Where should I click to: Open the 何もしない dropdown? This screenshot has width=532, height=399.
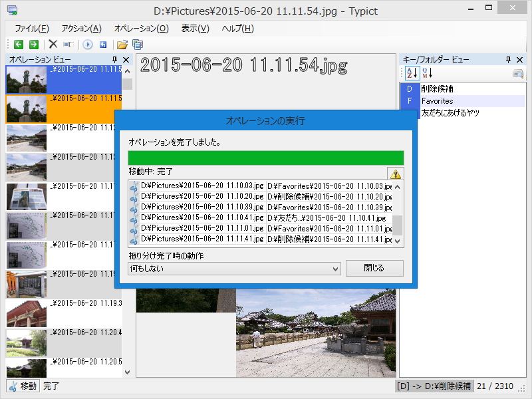pos(234,269)
